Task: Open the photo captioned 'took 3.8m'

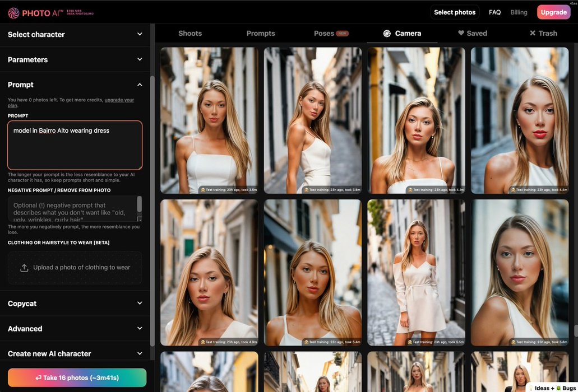Action: pos(313,120)
